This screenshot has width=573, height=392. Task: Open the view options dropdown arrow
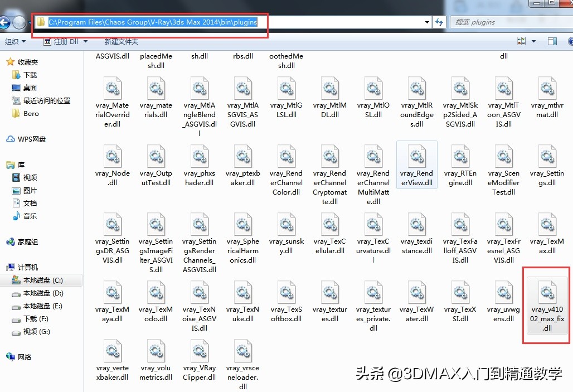(533, 42)
